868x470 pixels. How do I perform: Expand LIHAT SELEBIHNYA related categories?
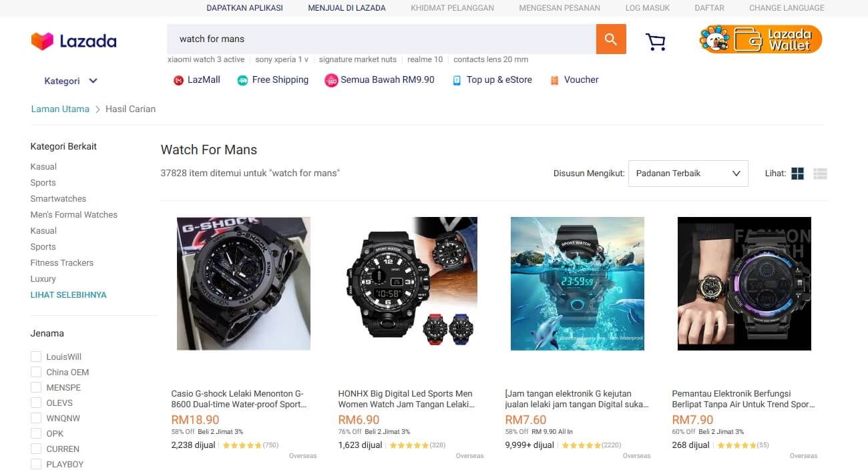68,294
